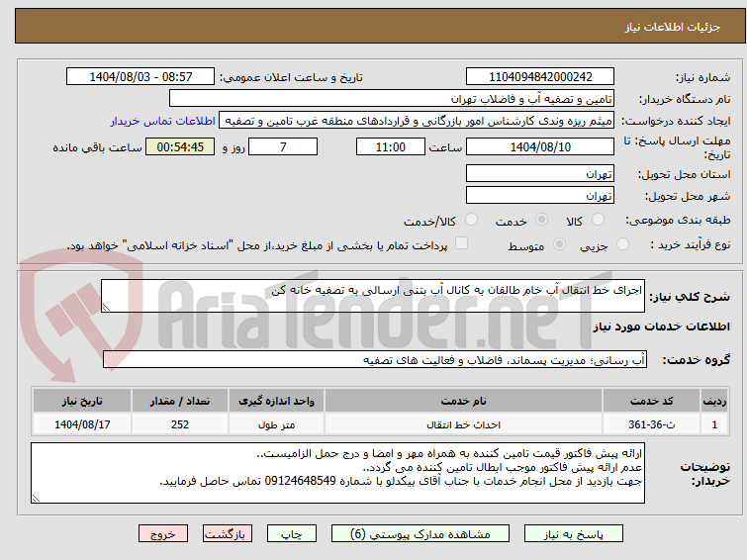747x560 pixels.
Task: Click the اطلاعات خدمات مورد نیاز heading
Action: tap(661, 327)
